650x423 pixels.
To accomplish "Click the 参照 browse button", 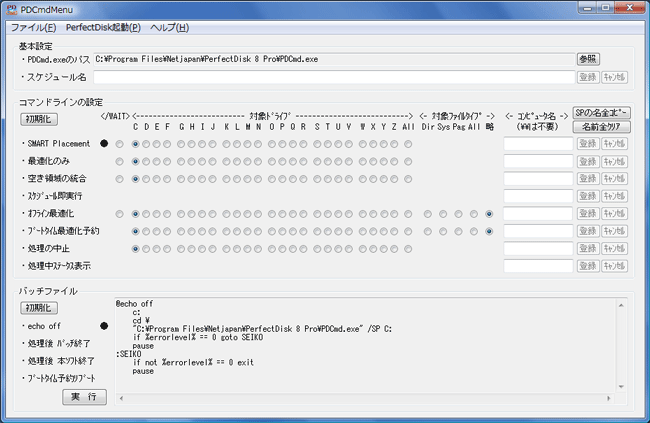I will click(588, 59).
